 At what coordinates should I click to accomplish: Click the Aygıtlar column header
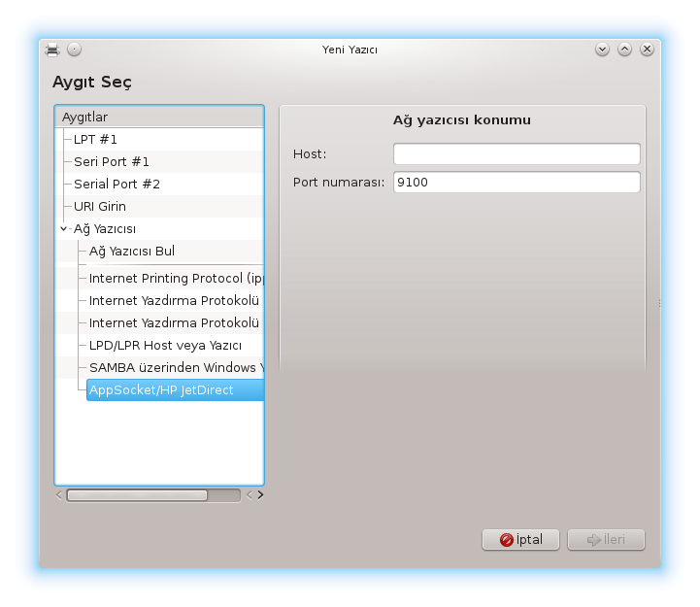(x=159, y=117)
